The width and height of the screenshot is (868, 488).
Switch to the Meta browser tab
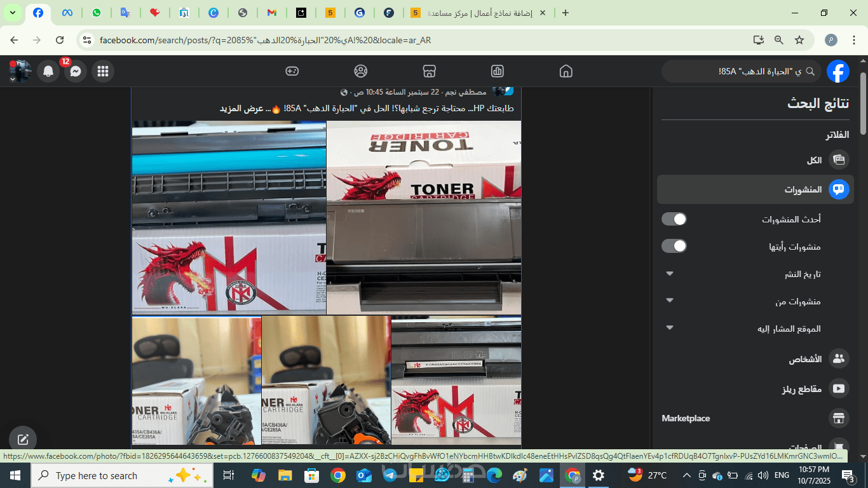(67, 13)
